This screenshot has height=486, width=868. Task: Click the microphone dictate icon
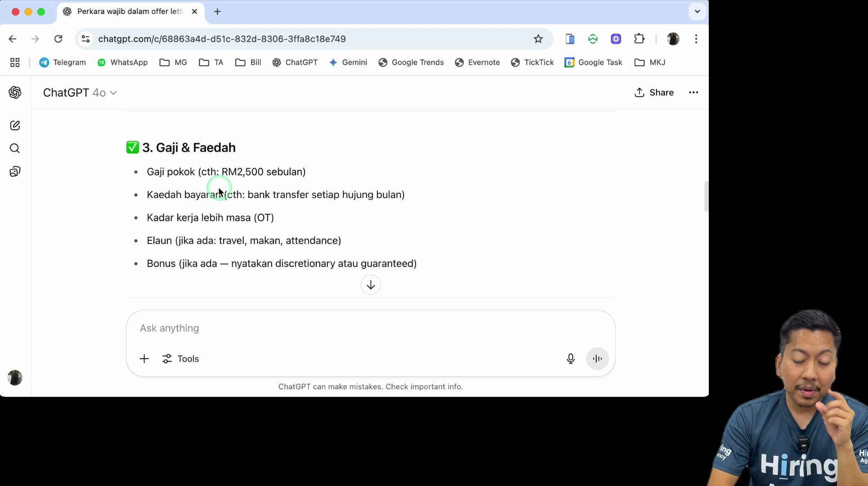click(571, 359)
